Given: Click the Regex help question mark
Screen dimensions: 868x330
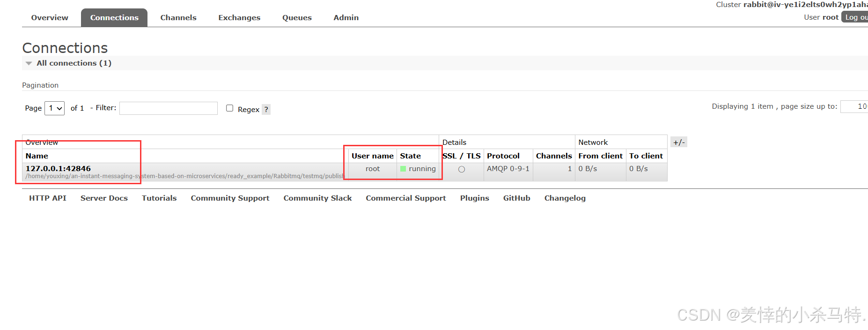Looking at the screenshot, I should click(266, 110).
